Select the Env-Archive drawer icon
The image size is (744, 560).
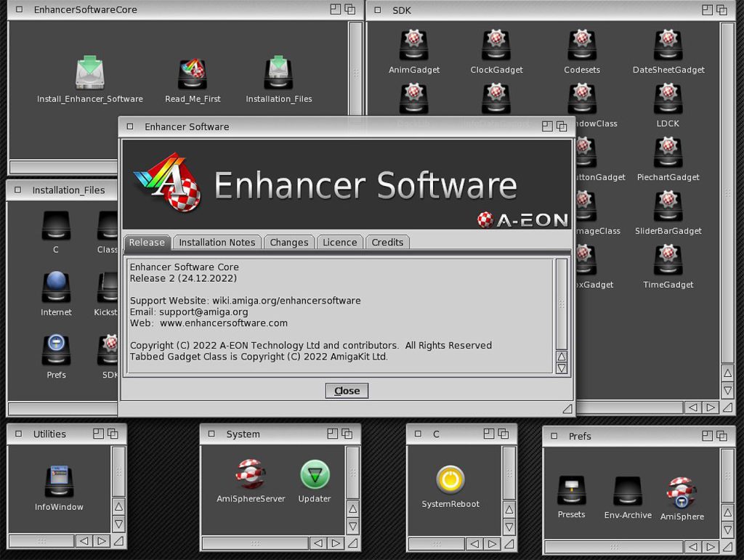(628, 491)
